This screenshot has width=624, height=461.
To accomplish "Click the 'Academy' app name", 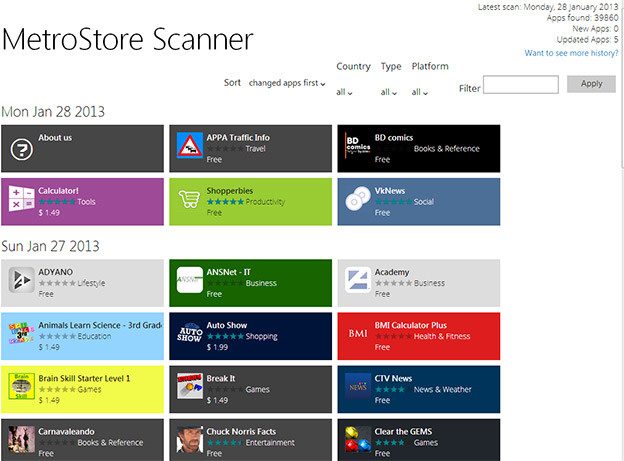I will [392, 272].
